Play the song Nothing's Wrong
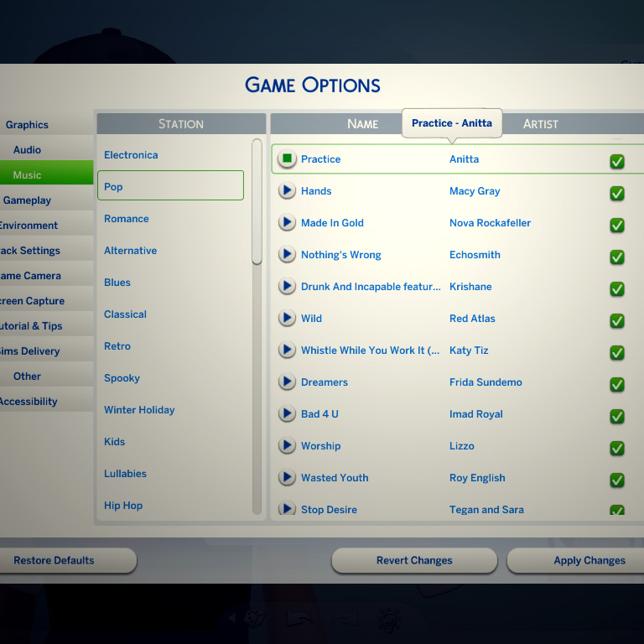 [287, 254]
